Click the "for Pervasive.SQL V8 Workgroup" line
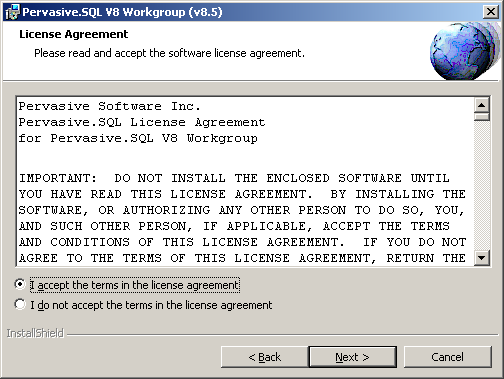The width and height of the screenshot is (504, 379). [138, 138]
